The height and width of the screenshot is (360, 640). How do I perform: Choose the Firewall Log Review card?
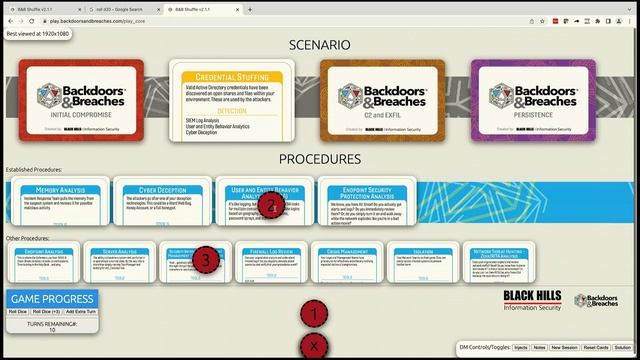click(271, 262)
